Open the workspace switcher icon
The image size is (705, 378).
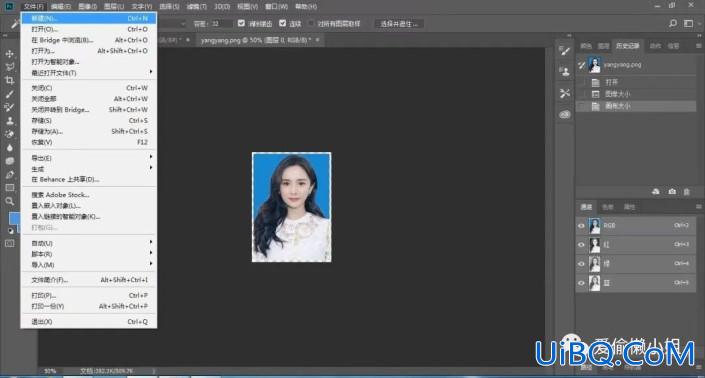pos(688,23)
